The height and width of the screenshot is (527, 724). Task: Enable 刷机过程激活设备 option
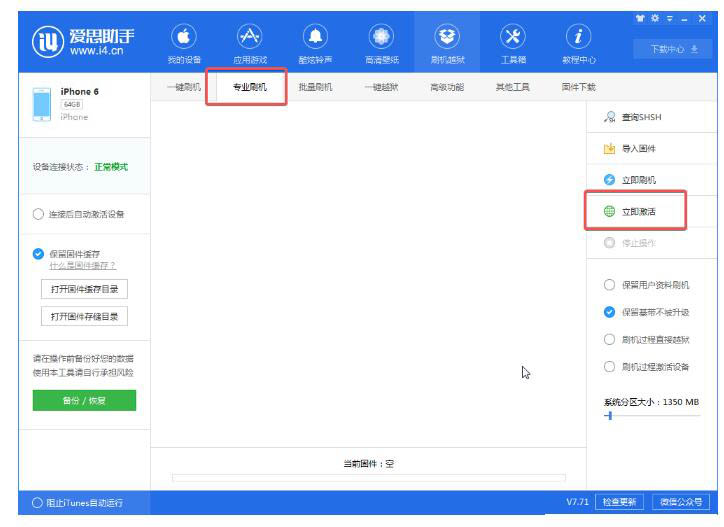point(609,367)
